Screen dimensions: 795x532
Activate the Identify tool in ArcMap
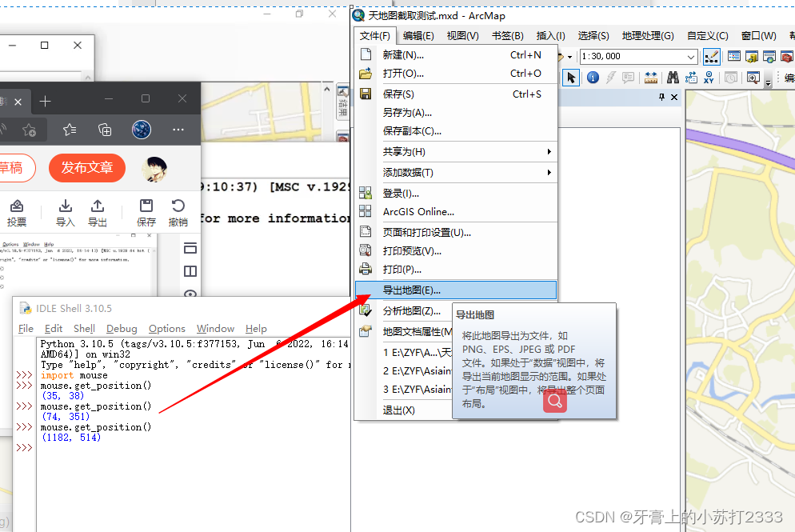593,78
